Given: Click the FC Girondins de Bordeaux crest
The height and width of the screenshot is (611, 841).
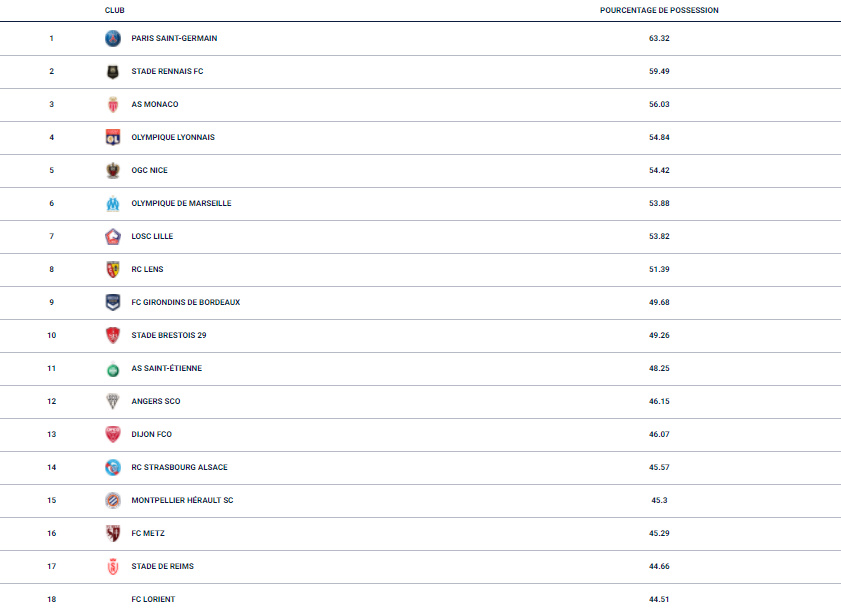Looking at the screenshot, I should (113, 302).
